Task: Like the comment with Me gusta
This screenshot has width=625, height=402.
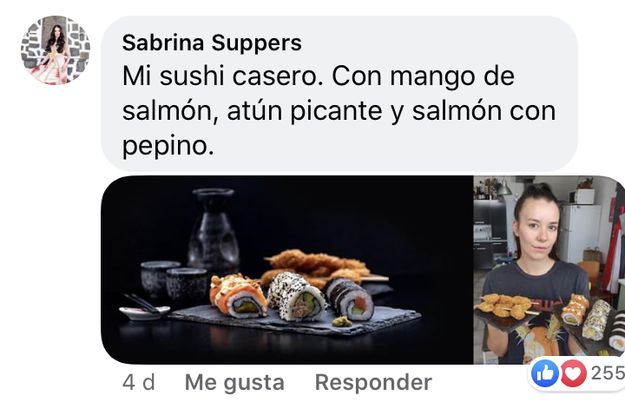Action: point(234,382)
